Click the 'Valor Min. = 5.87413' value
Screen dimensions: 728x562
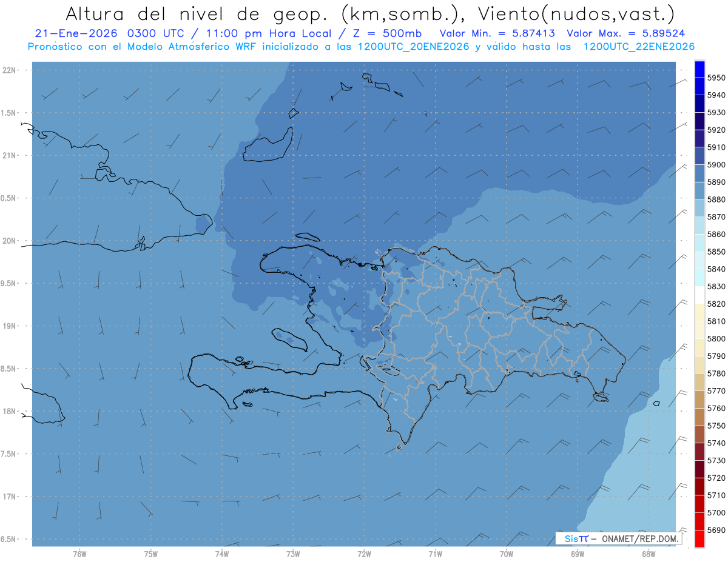click(x=497, y=34)
